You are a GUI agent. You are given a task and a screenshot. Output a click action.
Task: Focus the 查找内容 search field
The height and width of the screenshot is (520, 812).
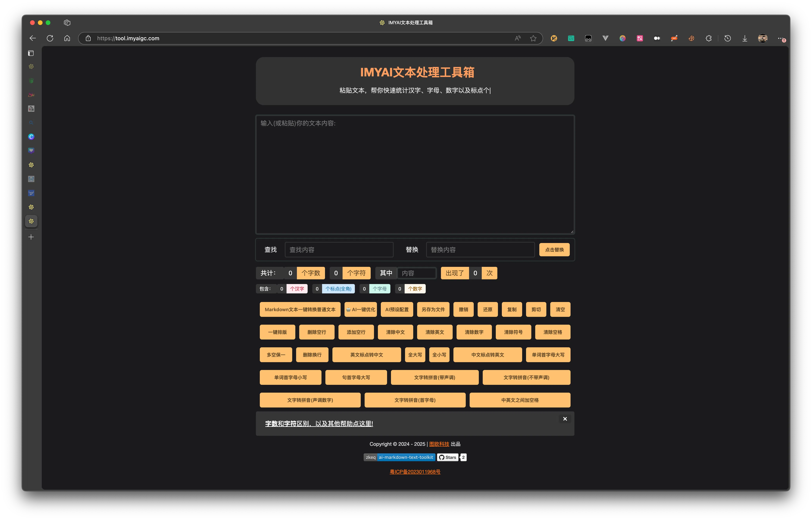[339, 249]
